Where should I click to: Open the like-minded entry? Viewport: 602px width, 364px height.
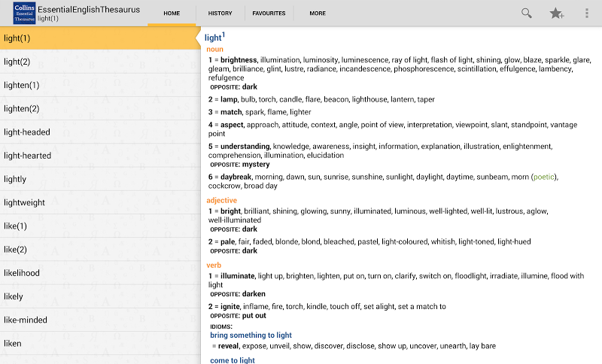coord(100,320)
